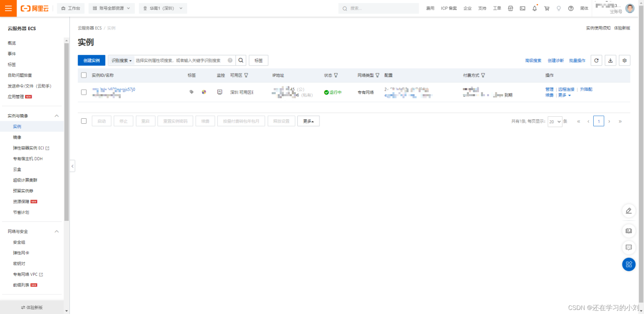Go to pagination page 1
The width and height of the screenshot is (644, 314).
coord(599,121)
